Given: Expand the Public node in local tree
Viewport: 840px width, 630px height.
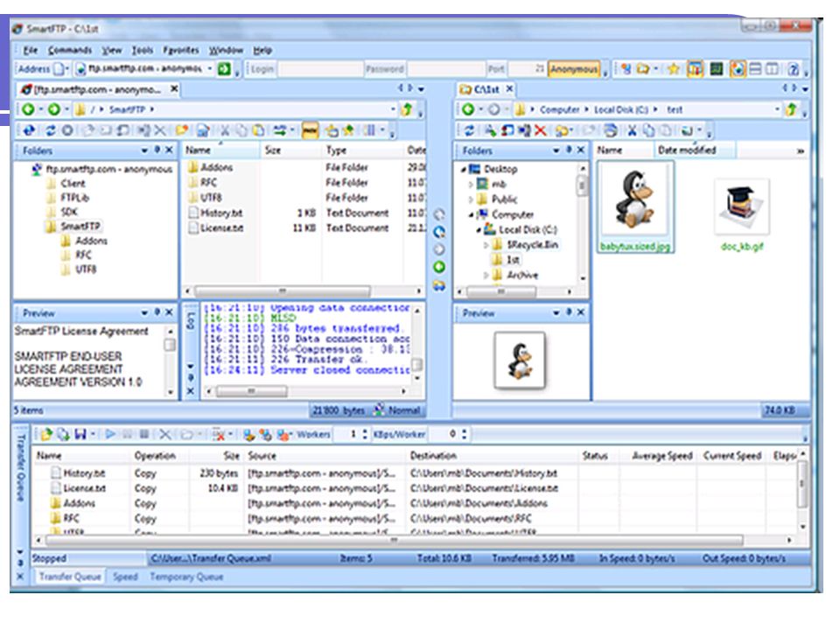Looking at the screenshot, I should tap(471, 199).
